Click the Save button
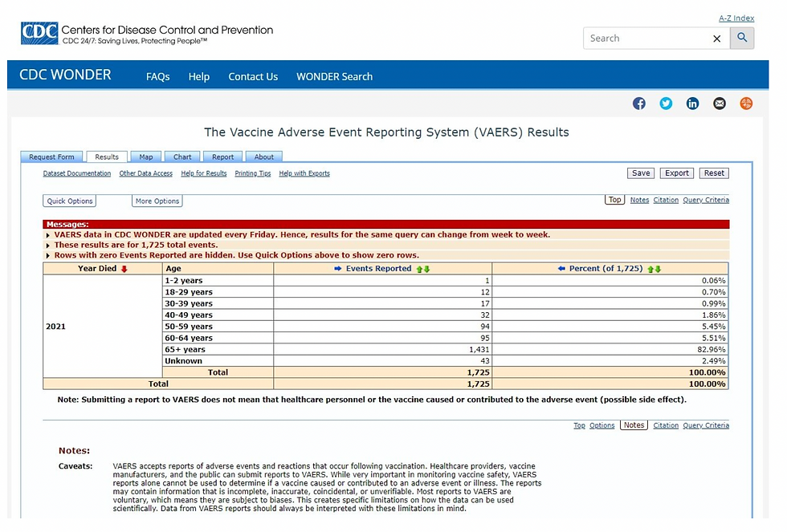This screenshot has height=532, width=787. coord(641,173)
